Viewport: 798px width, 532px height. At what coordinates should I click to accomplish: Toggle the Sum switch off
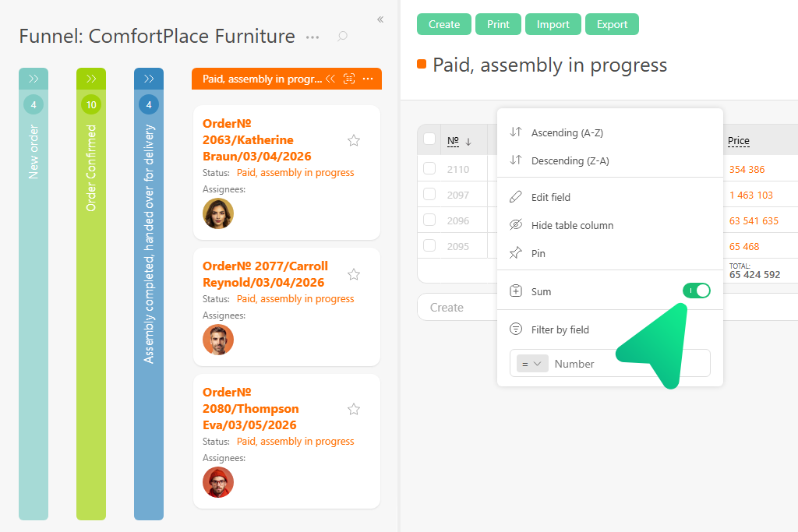[x=696, y=291]
